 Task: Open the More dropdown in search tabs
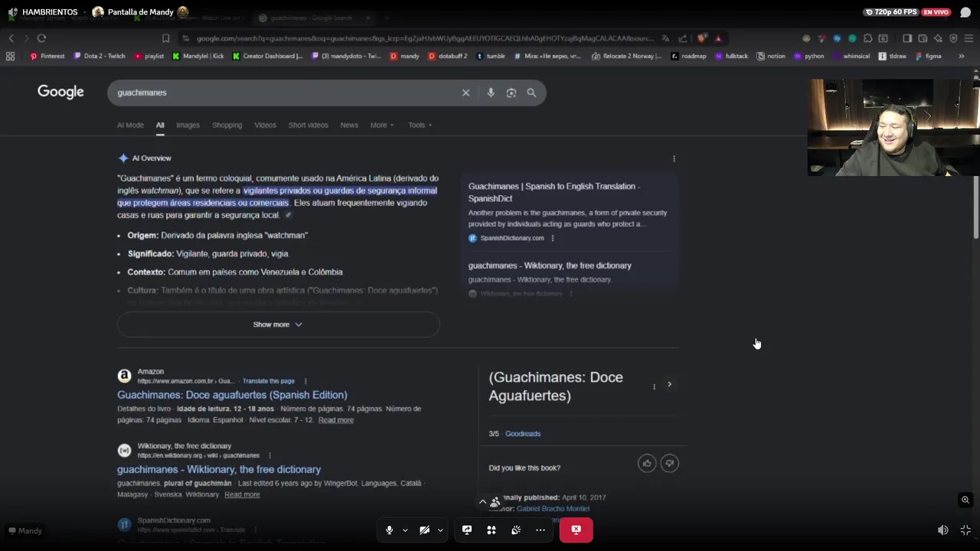[382, 125]
